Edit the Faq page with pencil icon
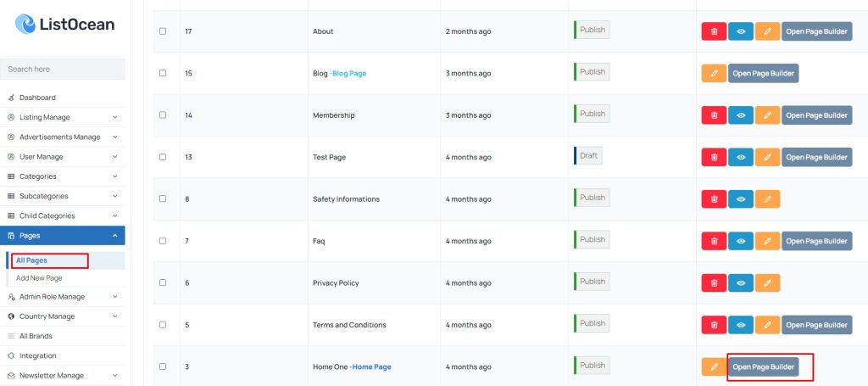868x386 pixels. [x=767, y=241]
